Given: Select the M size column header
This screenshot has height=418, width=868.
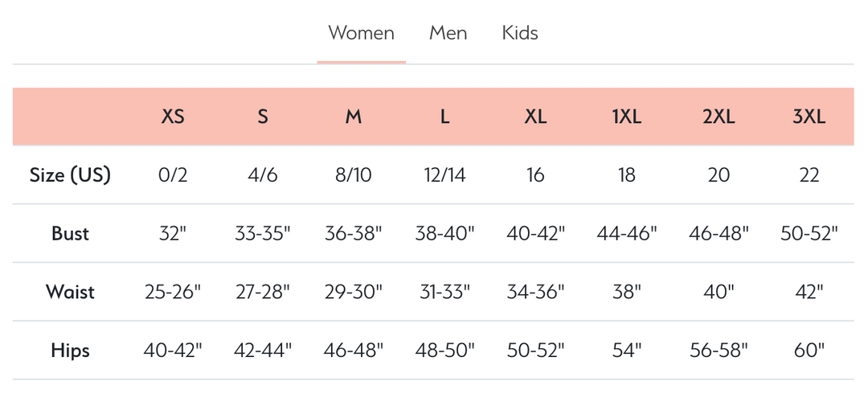Looking at the screenshot, I should click(x=354, y=117).
